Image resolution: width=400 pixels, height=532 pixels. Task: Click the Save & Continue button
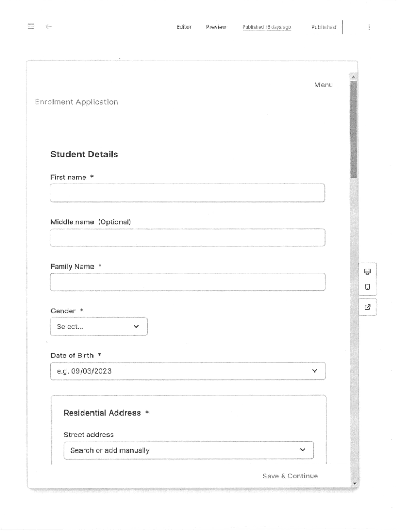[x=290, y=476]
